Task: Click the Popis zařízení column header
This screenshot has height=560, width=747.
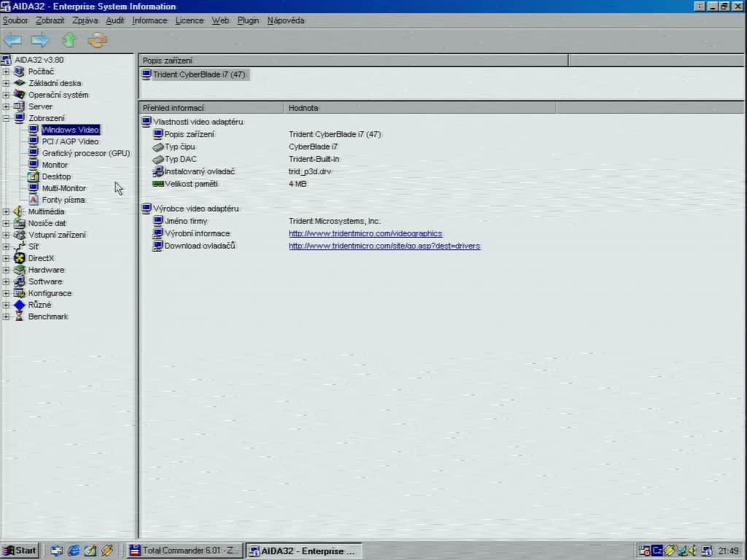Action: [x=354, y=61]
